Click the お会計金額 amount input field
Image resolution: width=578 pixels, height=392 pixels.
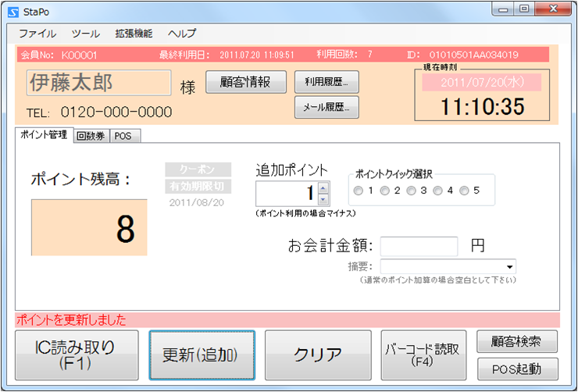(419, 247)
